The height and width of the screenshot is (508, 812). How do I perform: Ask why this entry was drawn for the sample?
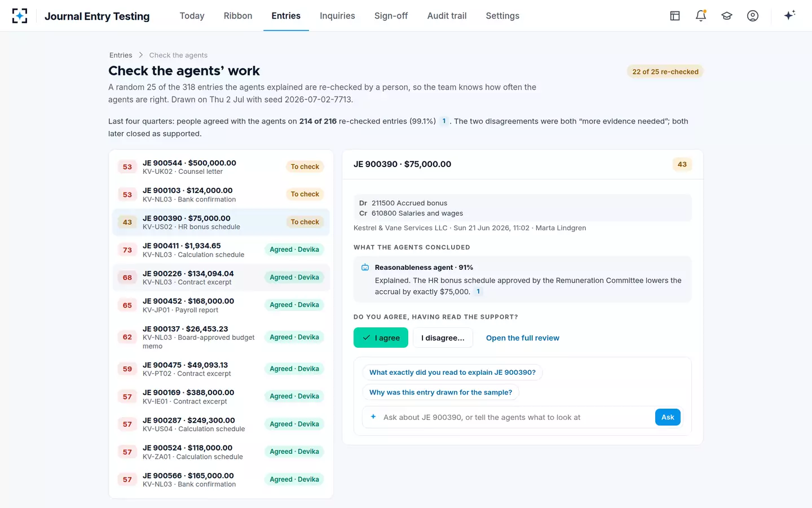pyautogui.click(x=440, y=392)
